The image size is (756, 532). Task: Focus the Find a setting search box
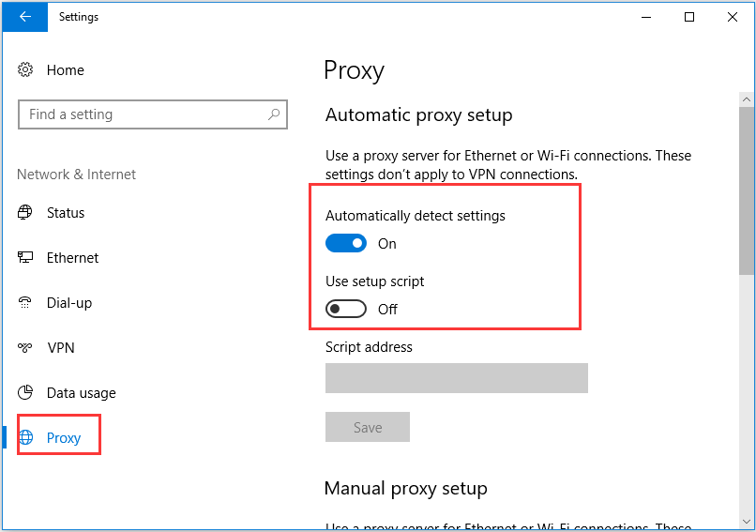click(153, 114)
